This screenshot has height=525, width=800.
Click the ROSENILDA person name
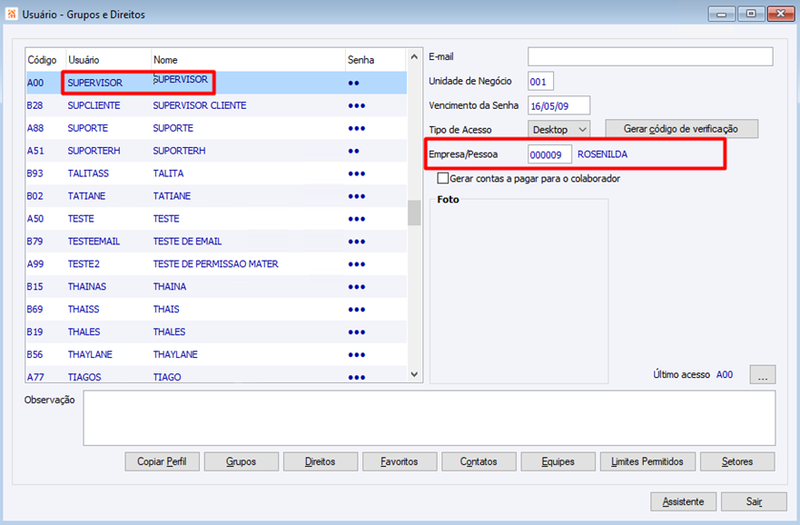(x=603, y=154)
